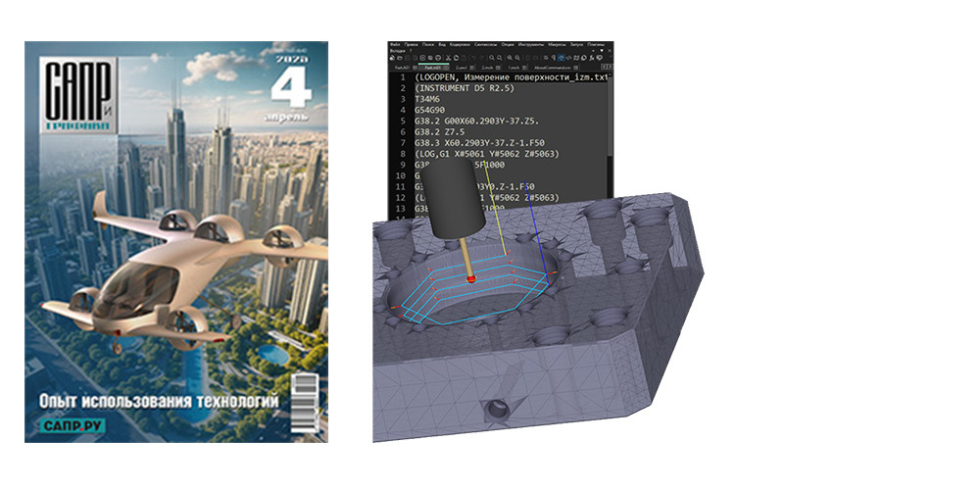Switch to the AboutCommand.cnc tab

coord(552,68)
